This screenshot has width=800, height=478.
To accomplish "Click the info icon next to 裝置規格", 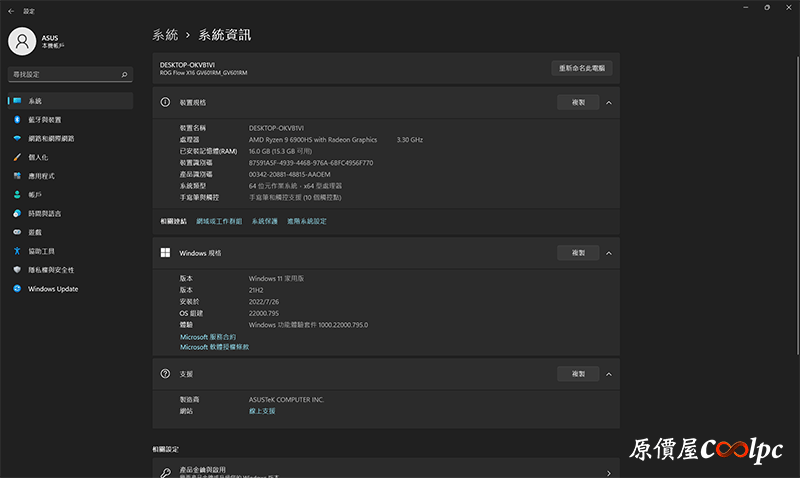I will [165, 102].
